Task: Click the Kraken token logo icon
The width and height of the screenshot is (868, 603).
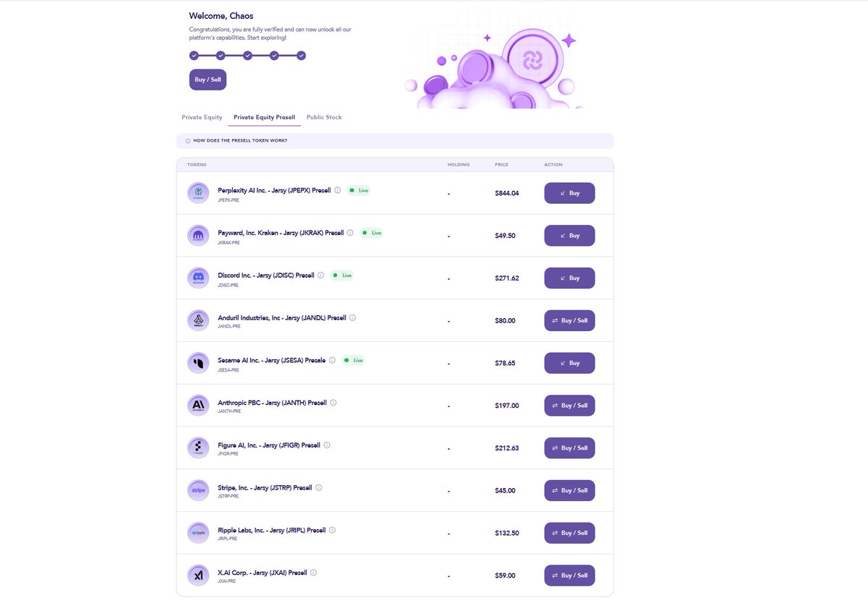Action: click(197, 236)
